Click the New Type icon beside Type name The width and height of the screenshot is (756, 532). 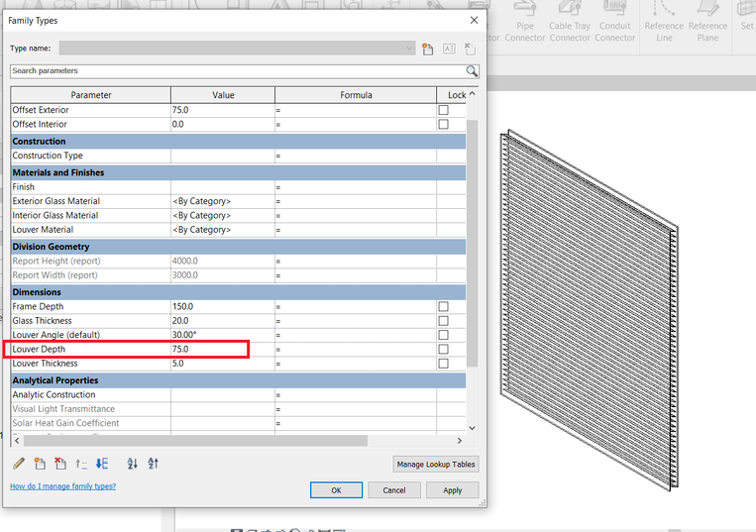click(428, 49)
